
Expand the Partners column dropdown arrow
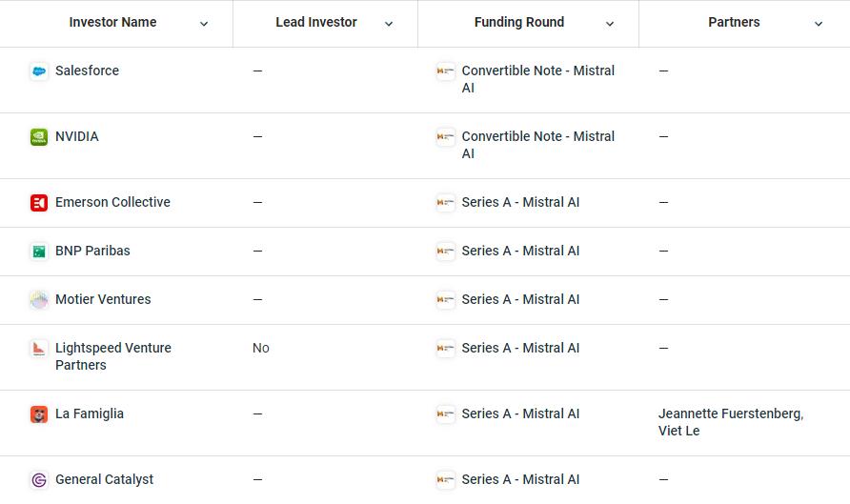pyautogui.click(x=819, y=24)
